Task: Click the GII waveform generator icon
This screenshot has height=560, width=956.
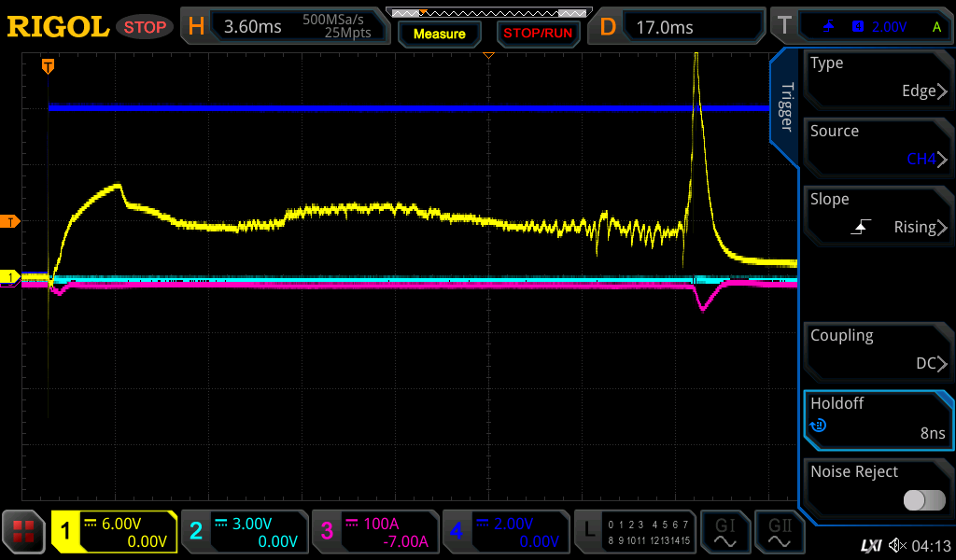Action: pos(779,533)
